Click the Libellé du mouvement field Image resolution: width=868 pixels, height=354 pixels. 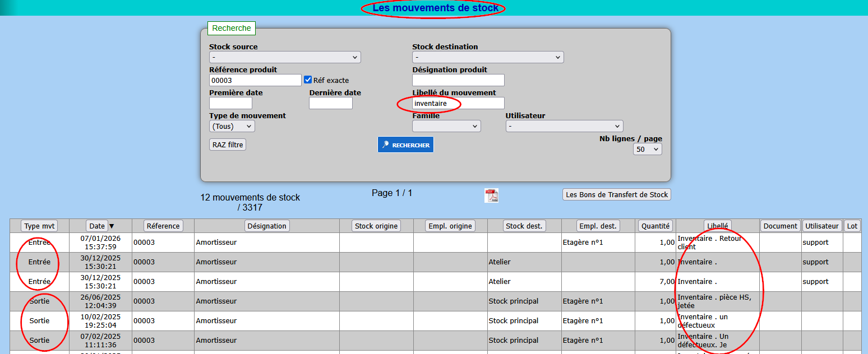click(458, 103)
